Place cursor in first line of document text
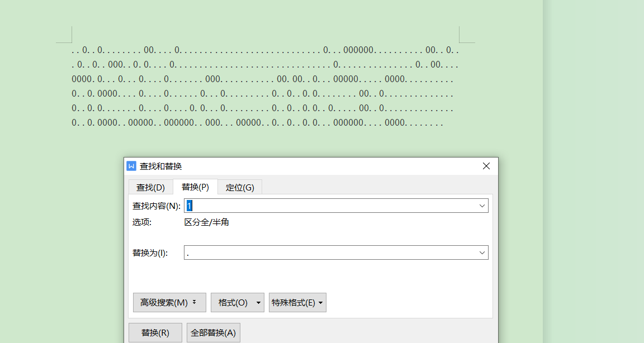This screenshot has width=644, height=343. 263,50
